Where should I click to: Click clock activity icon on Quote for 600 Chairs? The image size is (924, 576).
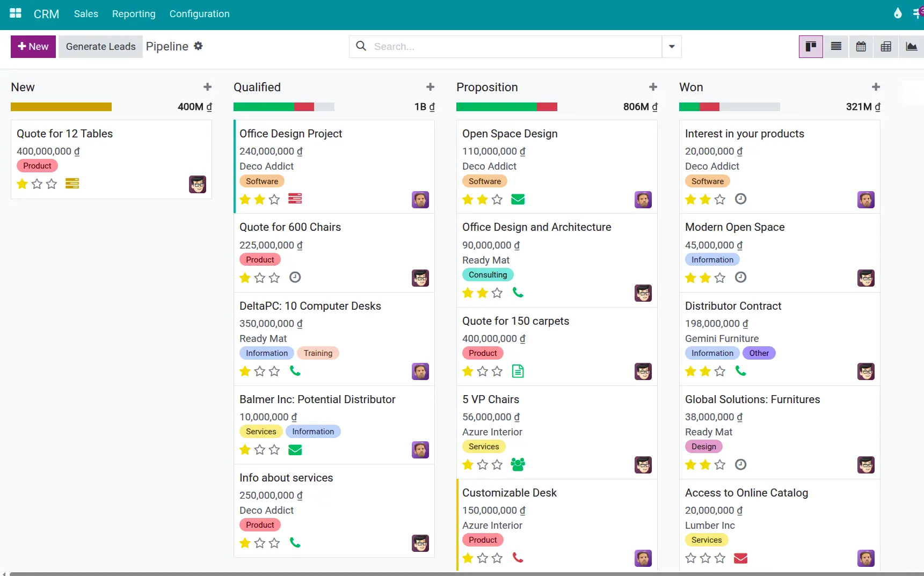pos(295,278)
